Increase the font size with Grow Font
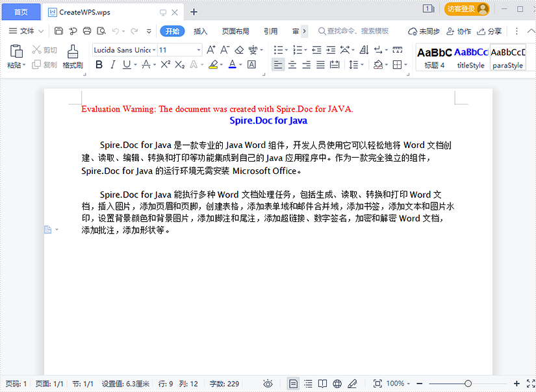The height and width of the screenshot is (392, 536). coord(210,49)
